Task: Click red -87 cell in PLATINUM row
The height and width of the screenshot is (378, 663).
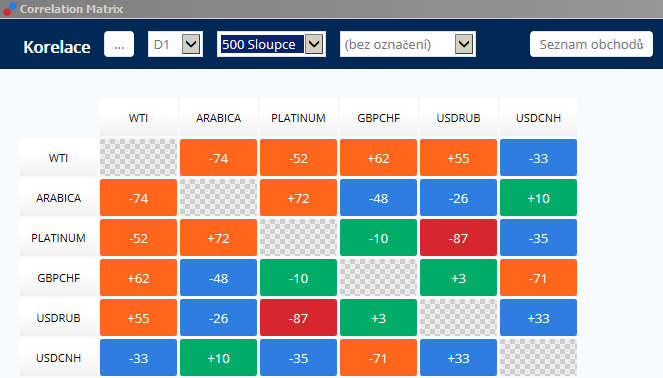Action: [458, 238]
